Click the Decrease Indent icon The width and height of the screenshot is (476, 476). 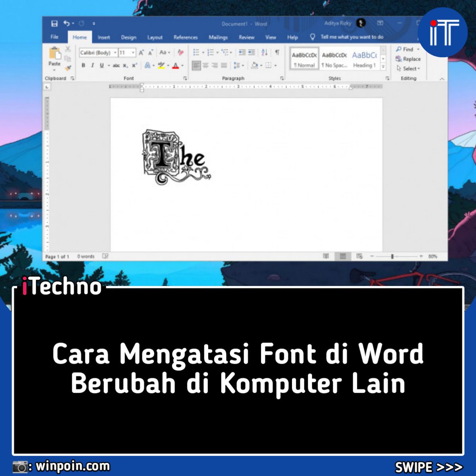coord(242,52)
